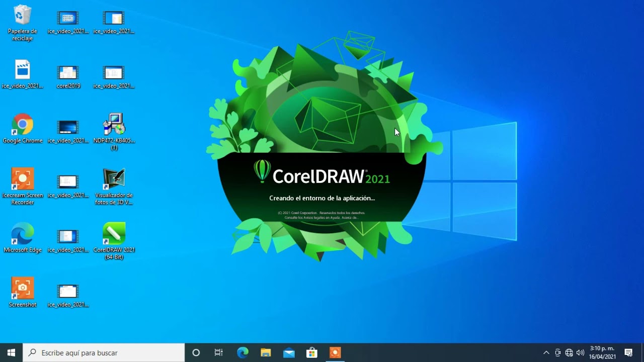Open Cortana from the taskbar circle icon
644x362 pixels.
point(196,352)
